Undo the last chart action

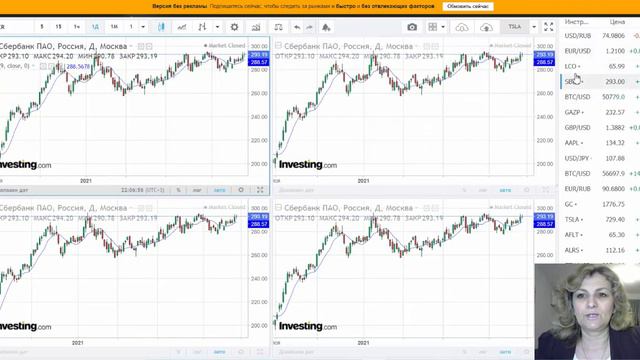297,27
